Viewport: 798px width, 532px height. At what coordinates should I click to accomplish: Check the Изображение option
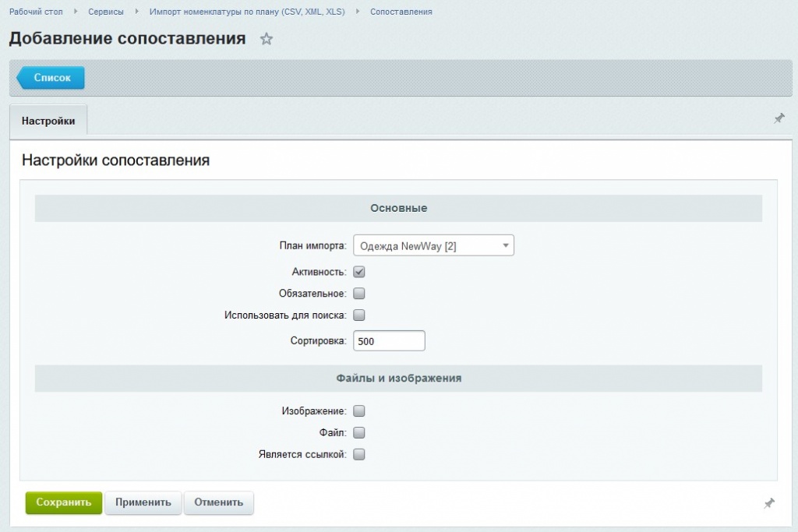pos(359,411)
